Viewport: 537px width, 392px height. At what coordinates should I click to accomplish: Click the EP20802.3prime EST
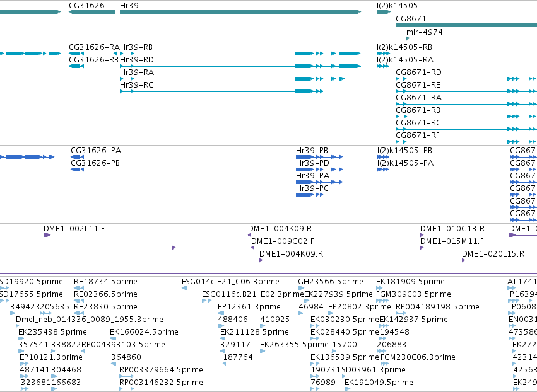pyautogui.click(x=359, y=307)
